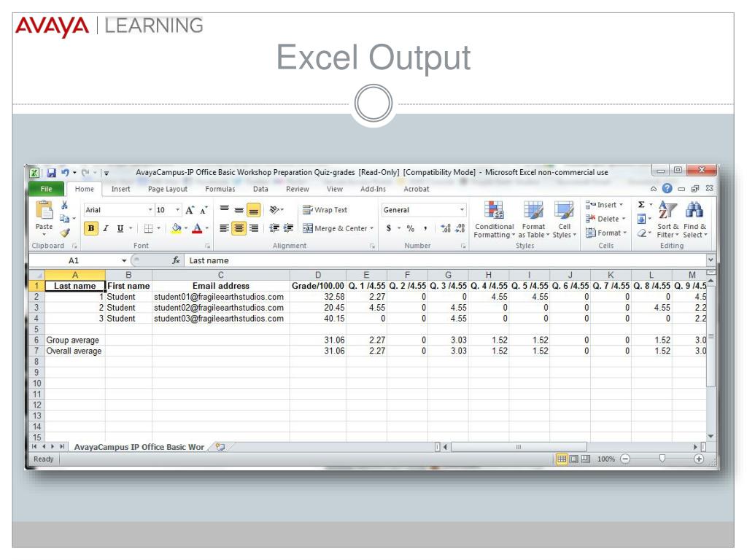
Task: Click the Clear eraser icon in Editing
Action: [642, 233]
